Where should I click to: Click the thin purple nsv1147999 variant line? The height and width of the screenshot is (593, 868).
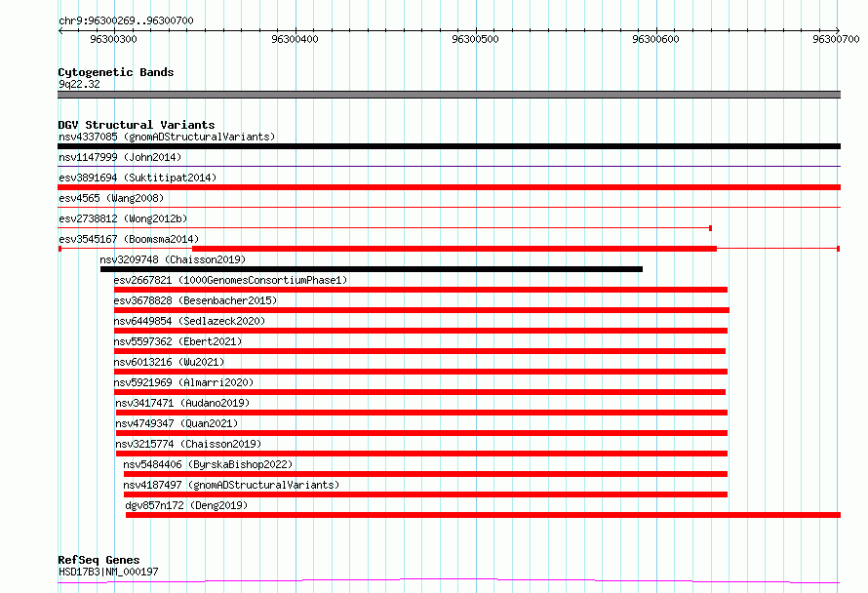pos(449,166)
